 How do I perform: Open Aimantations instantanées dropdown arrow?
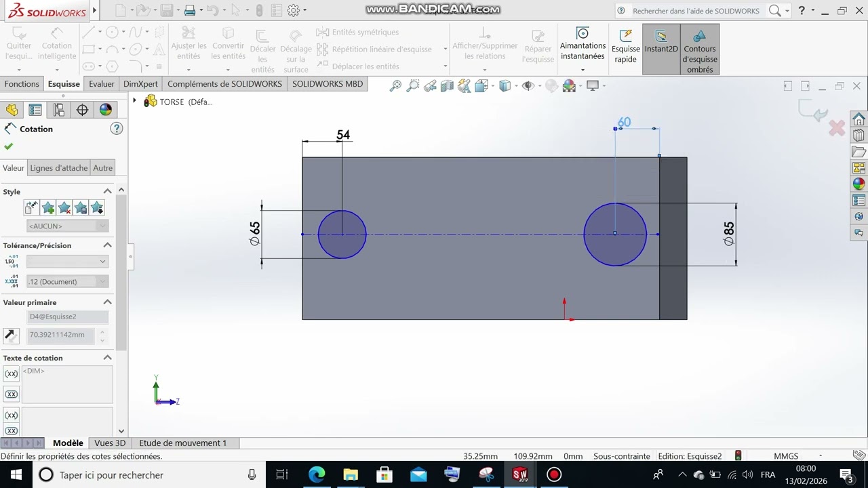point(583,69)
